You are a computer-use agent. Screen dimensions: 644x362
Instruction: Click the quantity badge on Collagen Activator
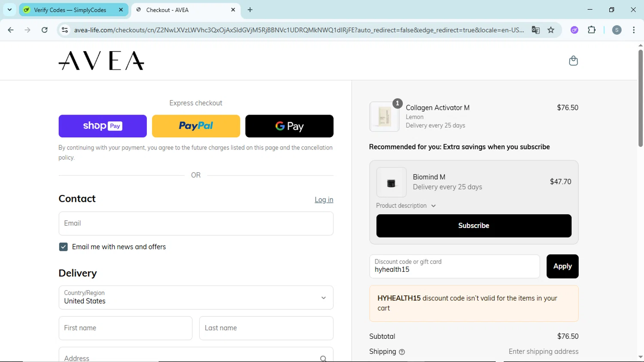tap(398, 103)
